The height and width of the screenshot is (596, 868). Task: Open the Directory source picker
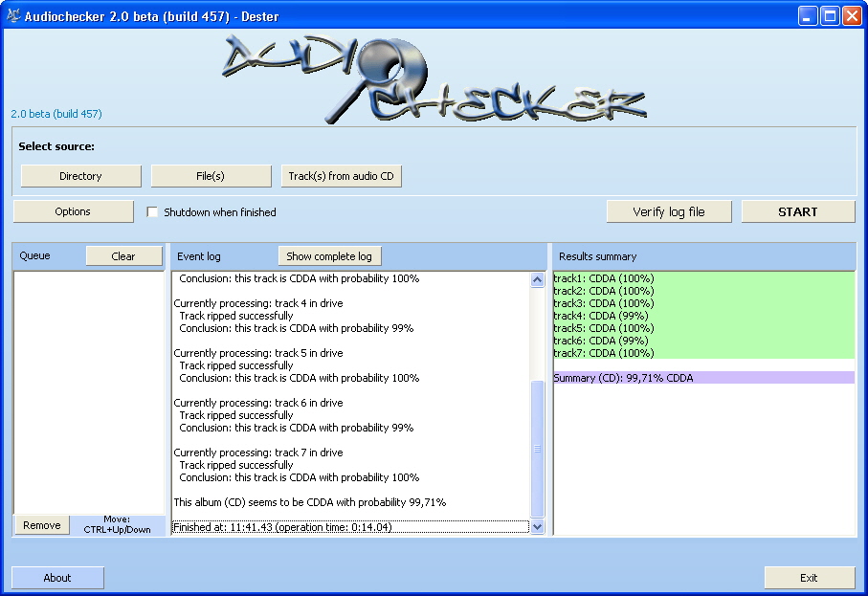(80, 176)
